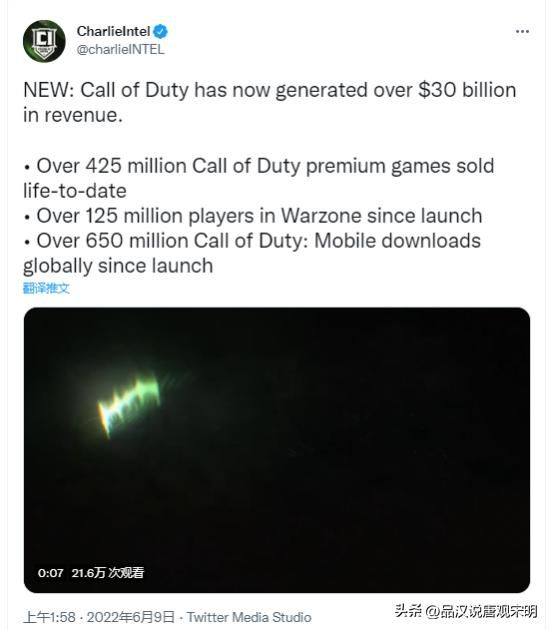This screenshot has width=550, height=630.
Task: Open the three-dot more options menu
Action: [522, 31]
